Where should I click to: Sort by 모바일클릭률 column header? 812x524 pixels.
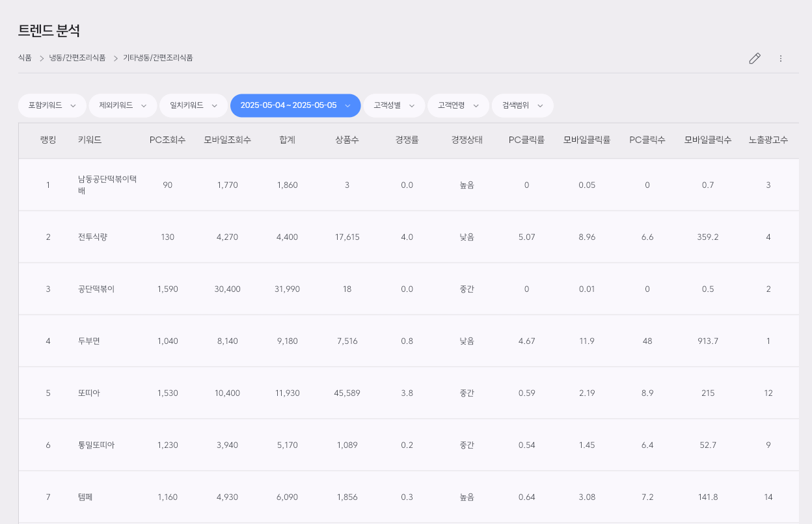coord(587,140)
